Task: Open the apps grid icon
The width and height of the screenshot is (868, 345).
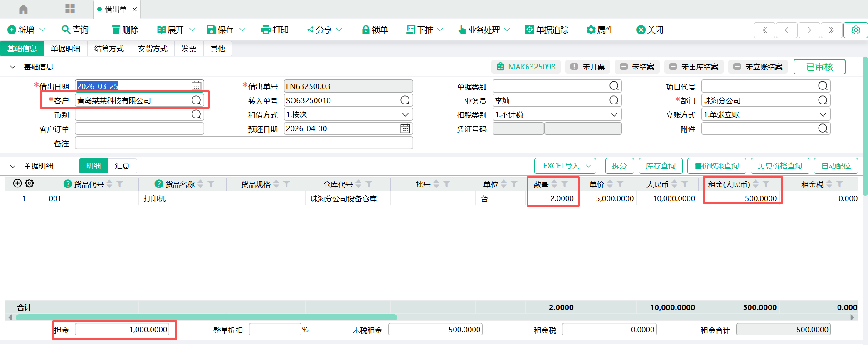Action: 70,9
